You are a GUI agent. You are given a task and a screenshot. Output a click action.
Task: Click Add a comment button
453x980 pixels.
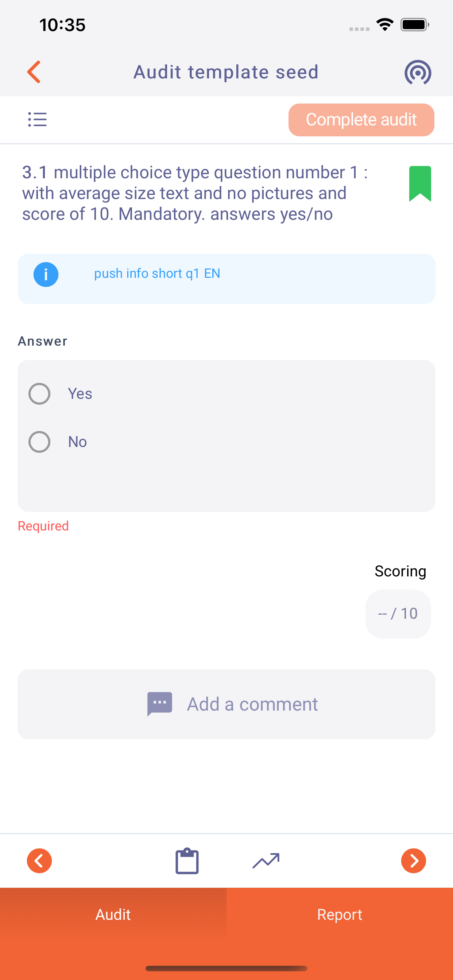(226, 704)
